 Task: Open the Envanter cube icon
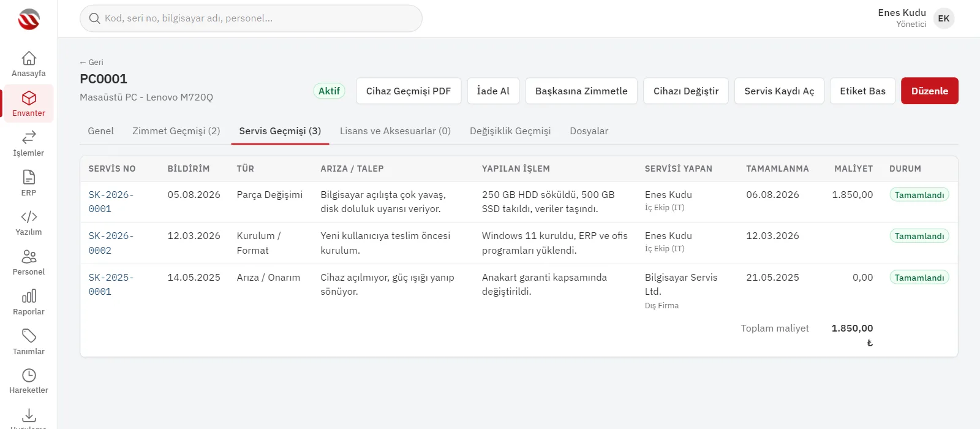click(29, 98)
